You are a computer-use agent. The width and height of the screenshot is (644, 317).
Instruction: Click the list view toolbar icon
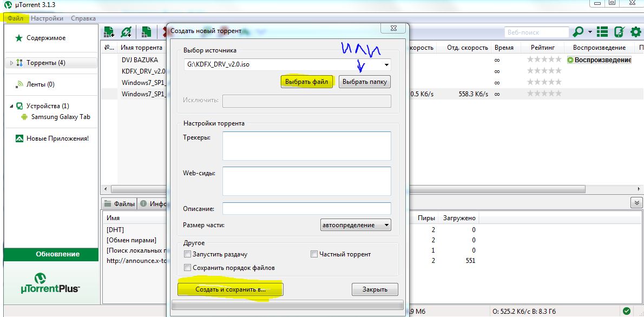[x=602, y=31]
